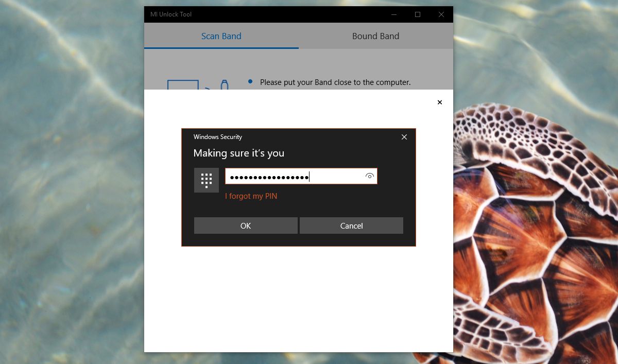The height and width of the screenshot is (364, 618).
Task: Open the 'I forgot my PIN' link
Action: pyautogui.click(x=251, y=196)
